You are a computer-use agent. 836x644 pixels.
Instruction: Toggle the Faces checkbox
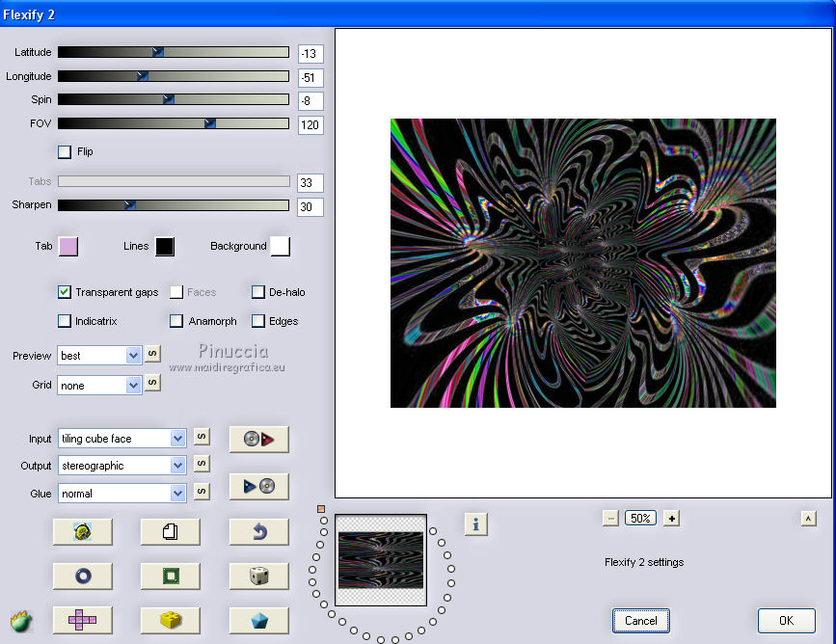176,292
